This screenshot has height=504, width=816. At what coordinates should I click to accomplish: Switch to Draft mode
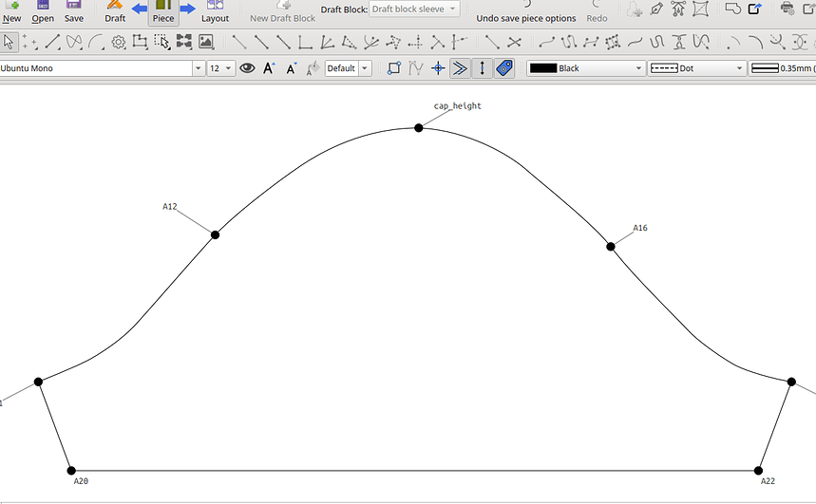pos(115,12)
